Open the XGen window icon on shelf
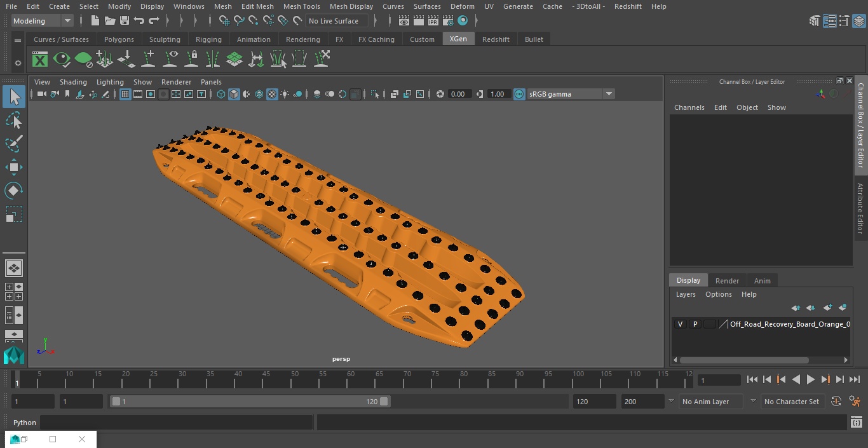Viewport: 868px width, 448px height. click(40, 60)
